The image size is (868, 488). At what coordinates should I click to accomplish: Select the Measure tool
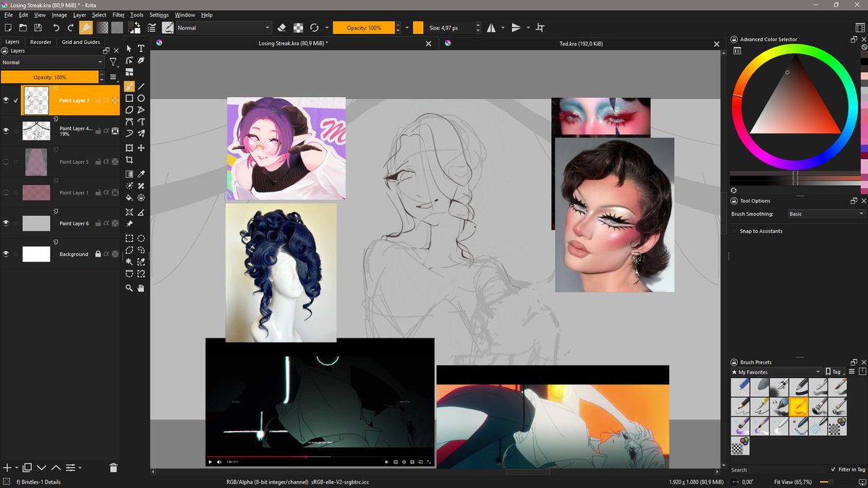(x=141, y=212)
